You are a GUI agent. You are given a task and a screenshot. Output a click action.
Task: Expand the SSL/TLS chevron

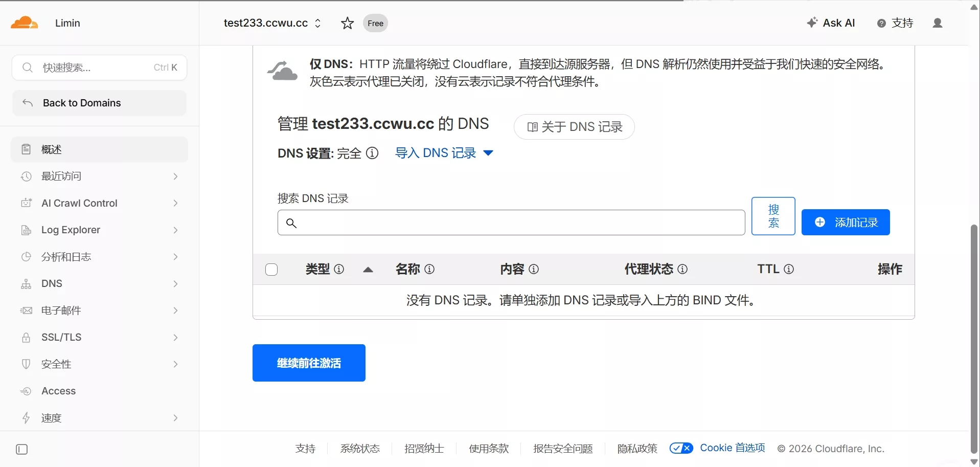(x=175, y=338)
